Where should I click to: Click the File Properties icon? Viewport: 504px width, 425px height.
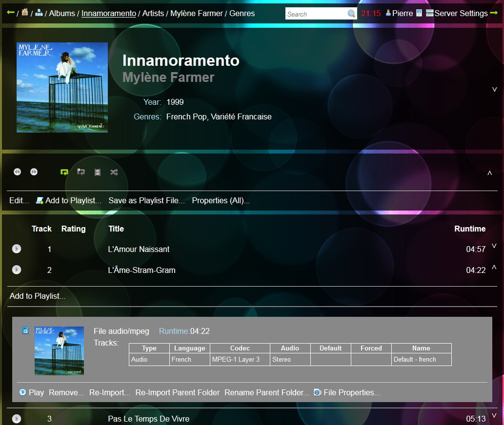[318, 392]
